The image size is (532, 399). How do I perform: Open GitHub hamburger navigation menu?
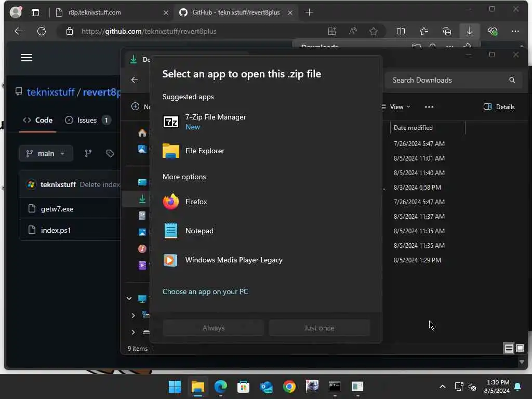(x=26, y=58)
